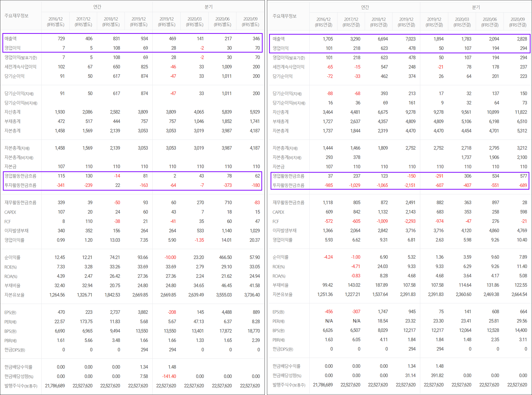Click 당기순이익 label in left table
532x395 pixels.
pos(14,76)
